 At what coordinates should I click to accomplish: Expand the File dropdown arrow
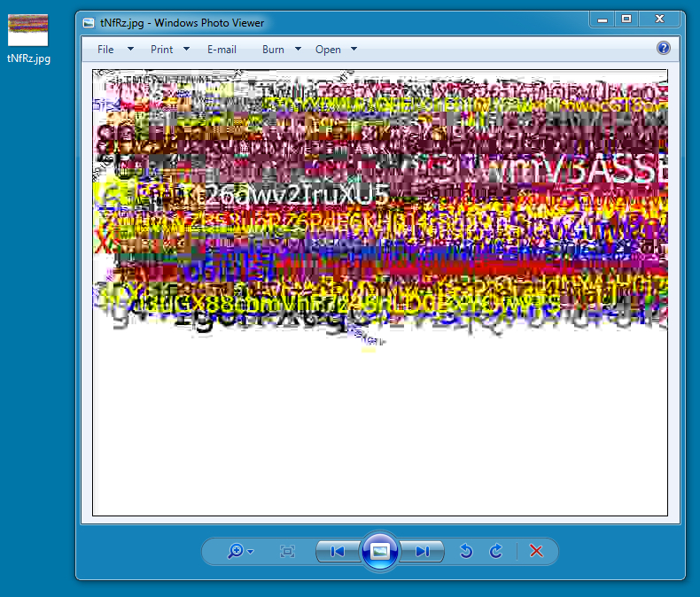pyautogui.click(x=130, y=50)
